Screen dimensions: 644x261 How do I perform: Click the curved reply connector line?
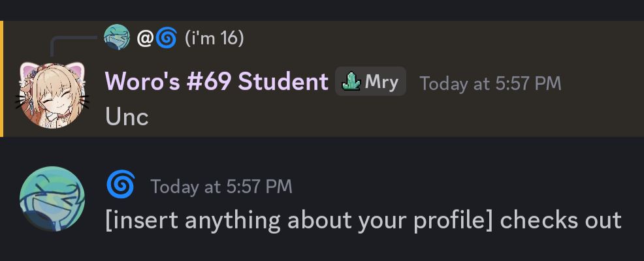click(x=74, y=46)
